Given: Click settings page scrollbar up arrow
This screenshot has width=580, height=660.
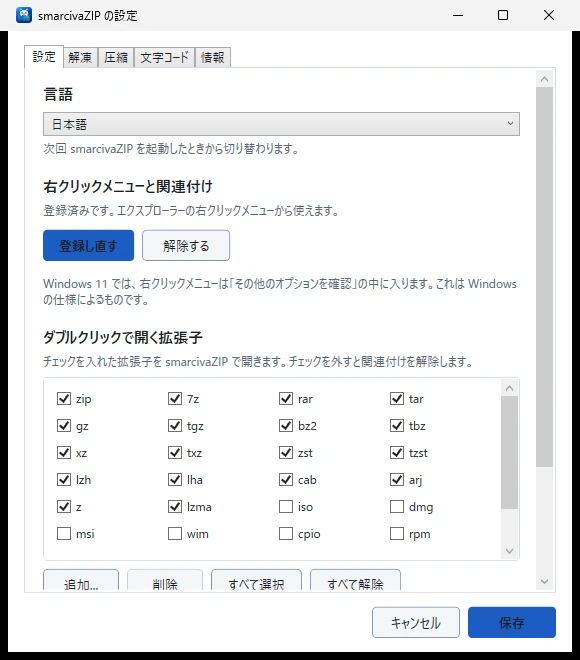Looking at the screenshot, I should pyautogui.click(x=544, y=79).
